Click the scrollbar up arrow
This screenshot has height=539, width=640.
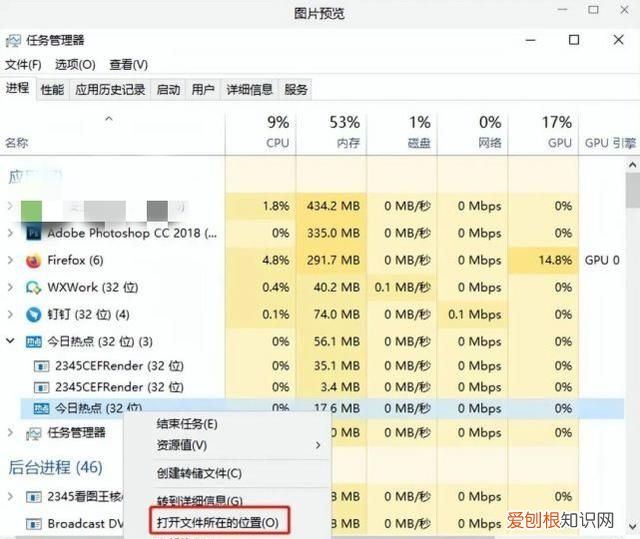(633, 165)
